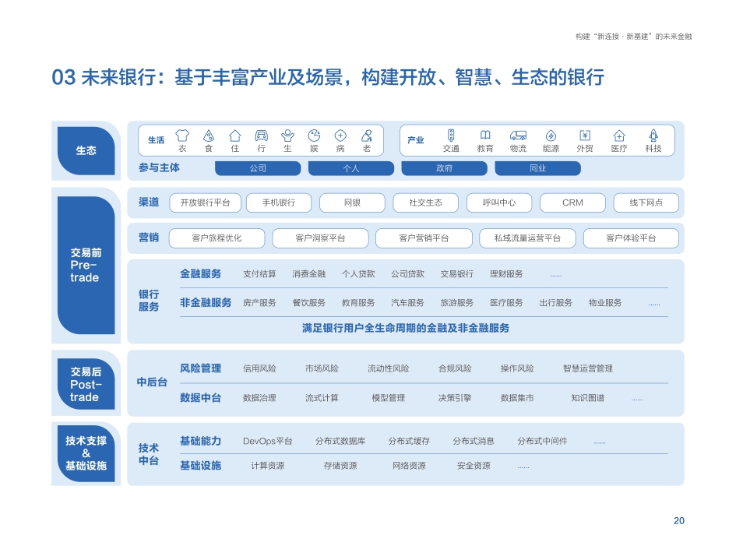Screen dimensions: 736x560
Task: Click the 教育 open book icon
Action: 485,134
